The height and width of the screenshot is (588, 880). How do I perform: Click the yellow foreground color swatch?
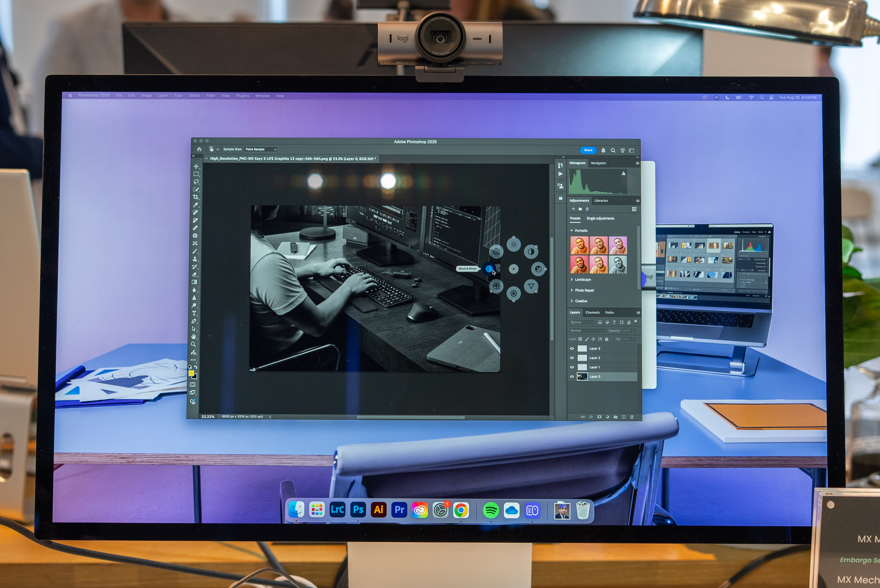point(191,374)
